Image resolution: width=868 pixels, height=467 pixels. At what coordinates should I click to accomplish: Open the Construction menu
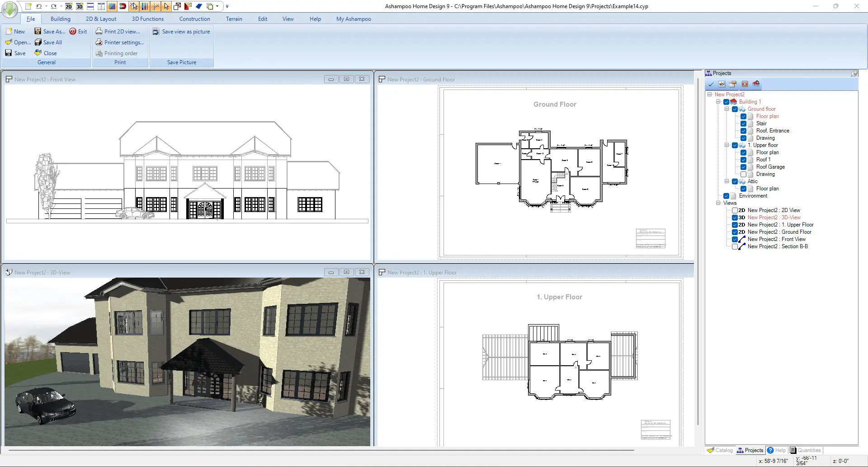(x=194, y=19)
